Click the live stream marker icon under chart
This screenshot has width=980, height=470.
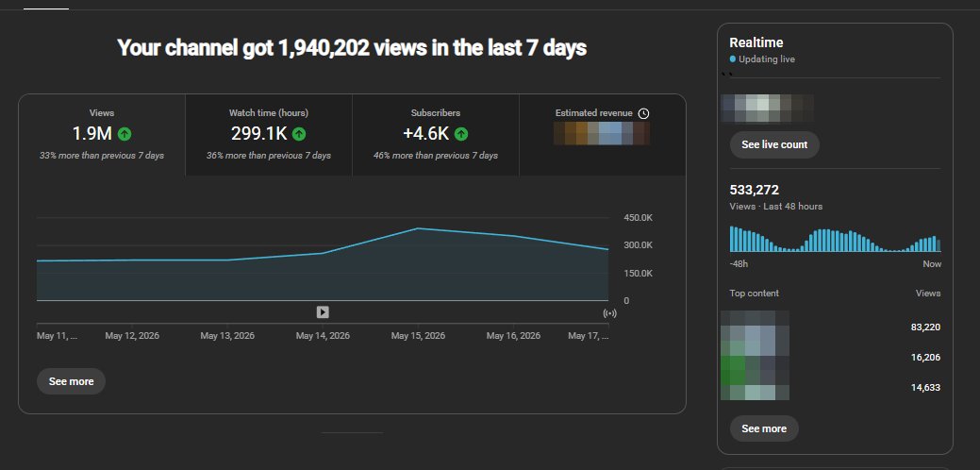pos(610,313)
